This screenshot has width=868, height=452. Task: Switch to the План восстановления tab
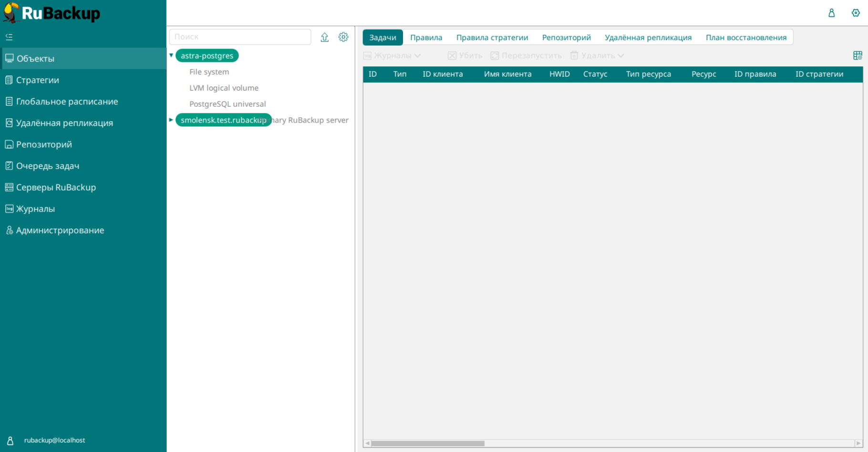point(746,38)
